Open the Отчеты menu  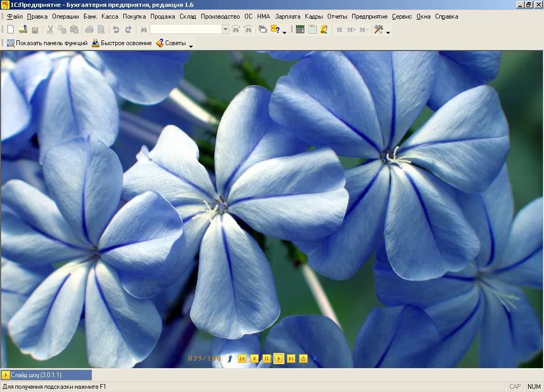point(337,16)
